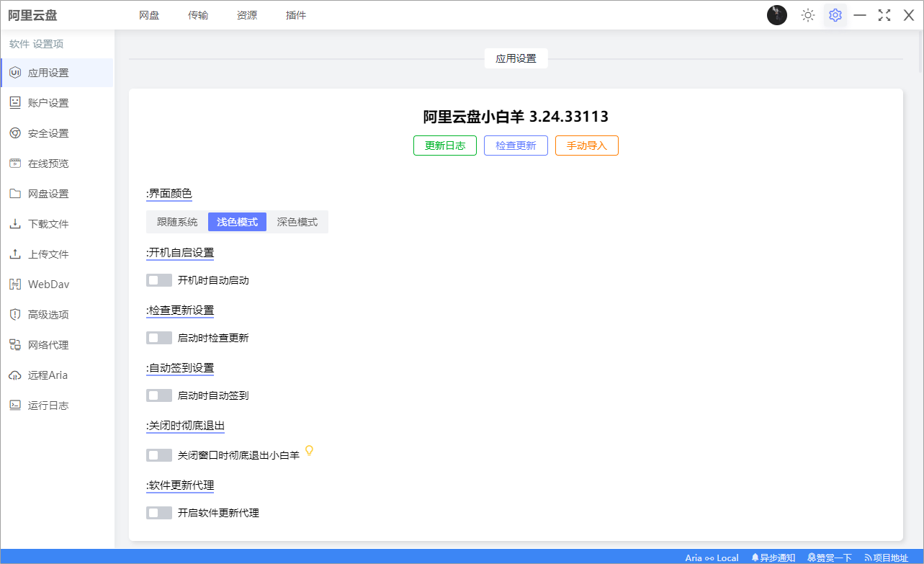Screen dimensions: 924x564
Task: Click the 应用设置 sidebar icon
Action: point(15,73)
